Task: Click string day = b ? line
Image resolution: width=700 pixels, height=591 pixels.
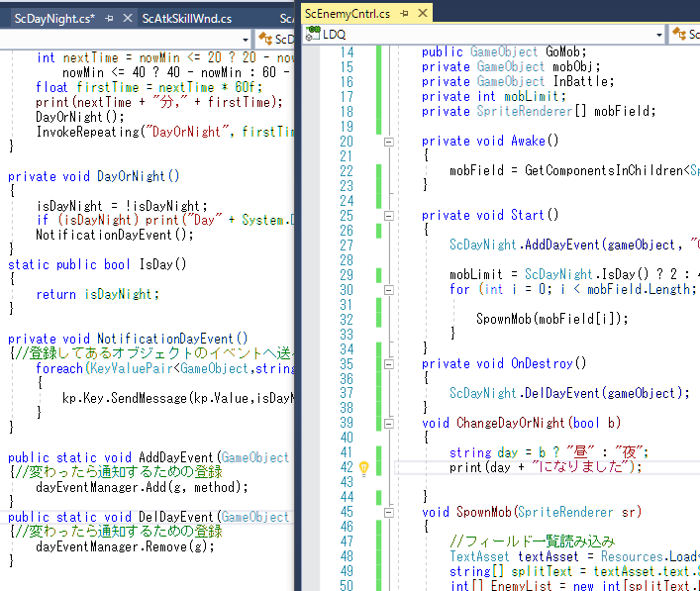Action: tap(549, 452)
